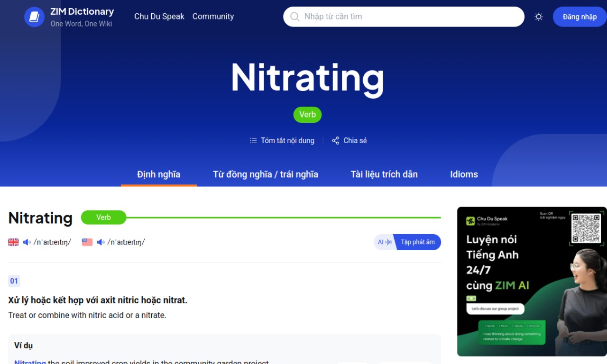Open 'Tóm tắt nội dung' summary
This screenshot has width=607, height=364.
tap(287, 140)
